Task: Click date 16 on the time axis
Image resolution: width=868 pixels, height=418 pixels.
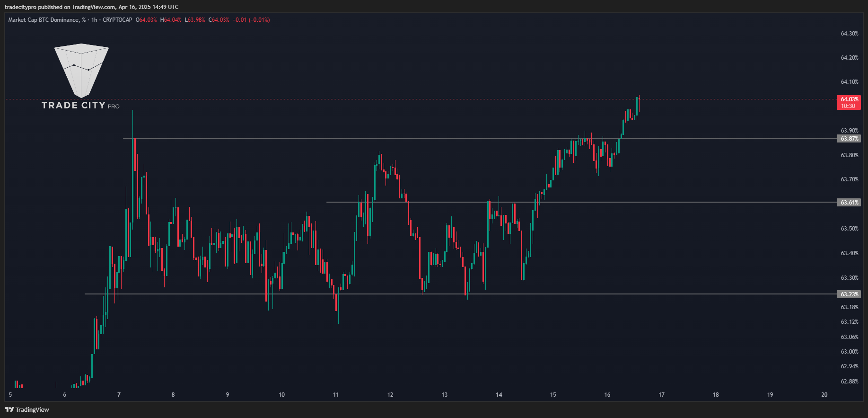Action: click(x=607, y=395)
